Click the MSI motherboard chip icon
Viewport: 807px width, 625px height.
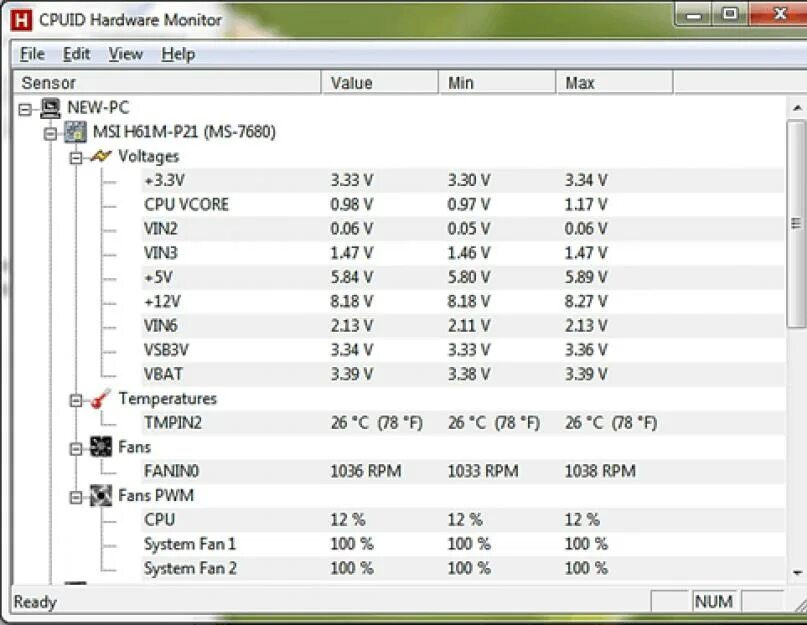[x=75, y=132]
